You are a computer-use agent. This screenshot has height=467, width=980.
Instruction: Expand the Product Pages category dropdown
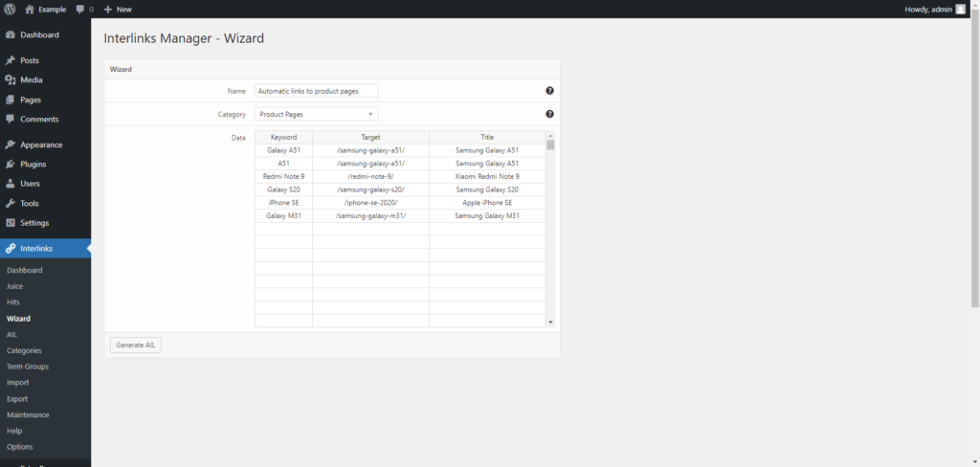(316, 115)
